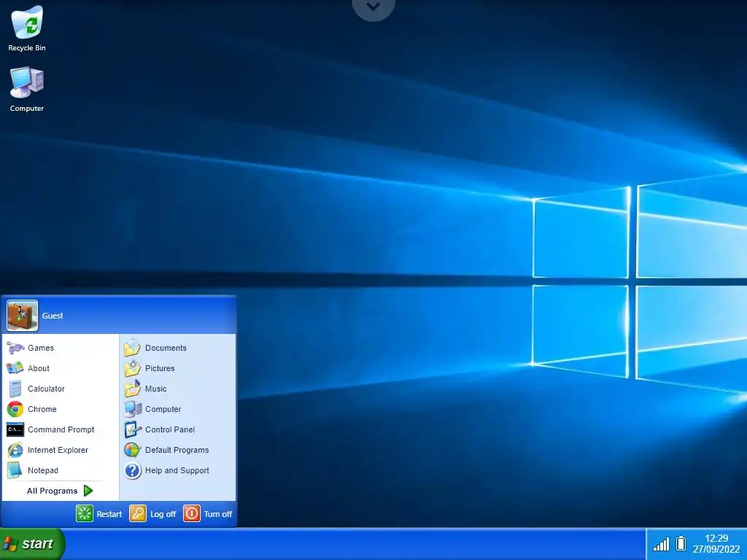
Task: Open Music from its label
Action: click(156, 389)
